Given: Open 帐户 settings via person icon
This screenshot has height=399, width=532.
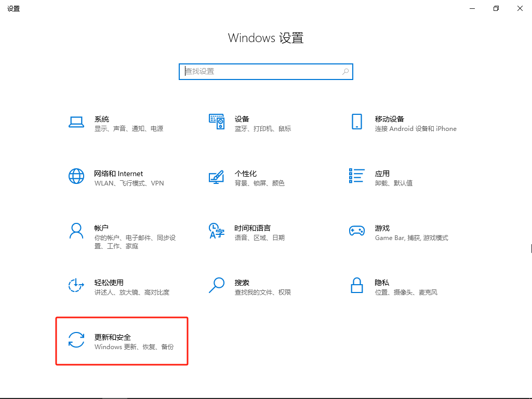Looking at the screenshot, I should 76,231.
